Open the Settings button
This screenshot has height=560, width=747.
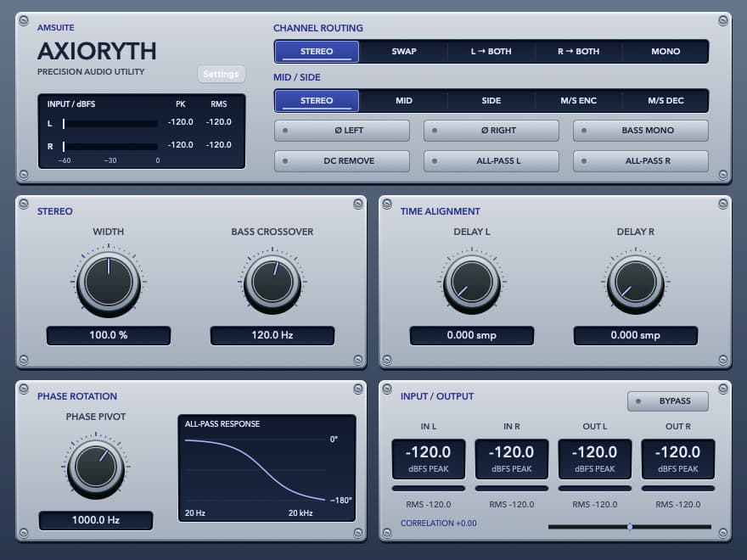point(221,74)
